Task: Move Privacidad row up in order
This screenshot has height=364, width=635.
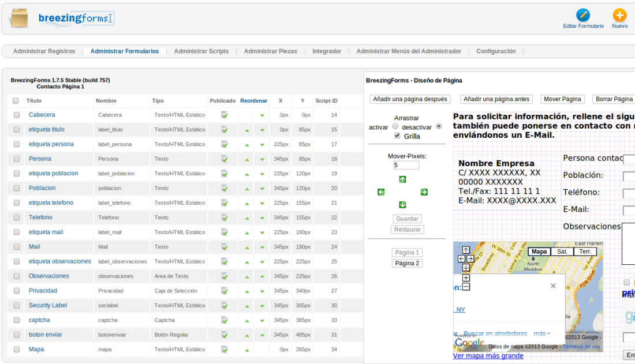Action: [247, 291]
